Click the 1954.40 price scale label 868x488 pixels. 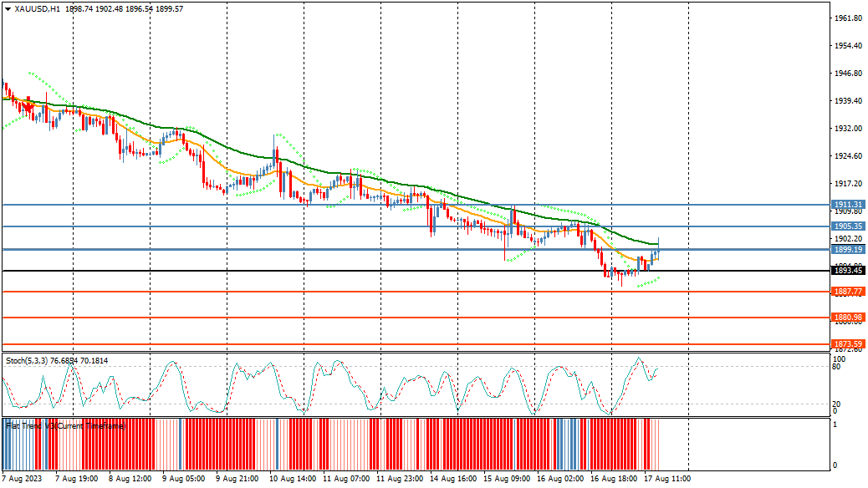click(849, 46)
